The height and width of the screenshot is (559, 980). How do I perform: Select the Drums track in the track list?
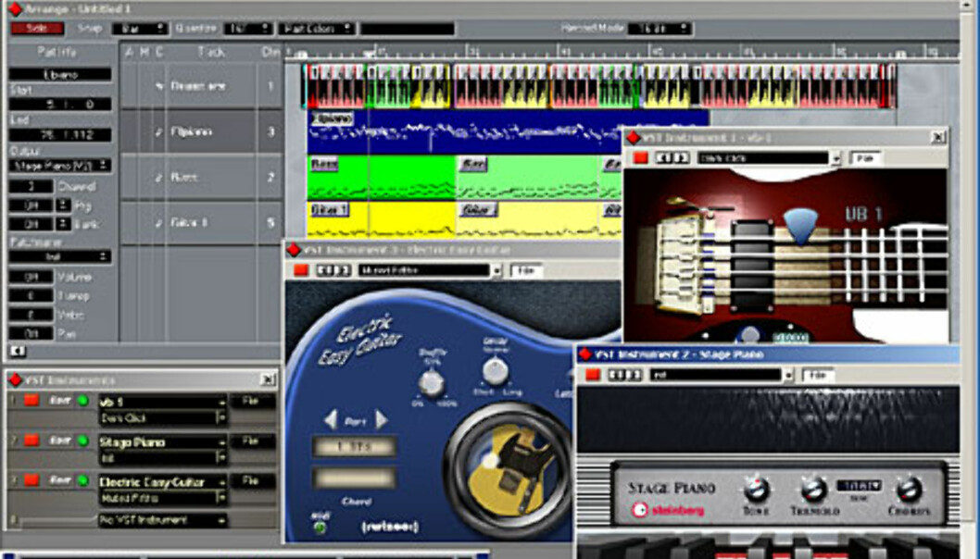pyautogui.click(x=201, y=86)
